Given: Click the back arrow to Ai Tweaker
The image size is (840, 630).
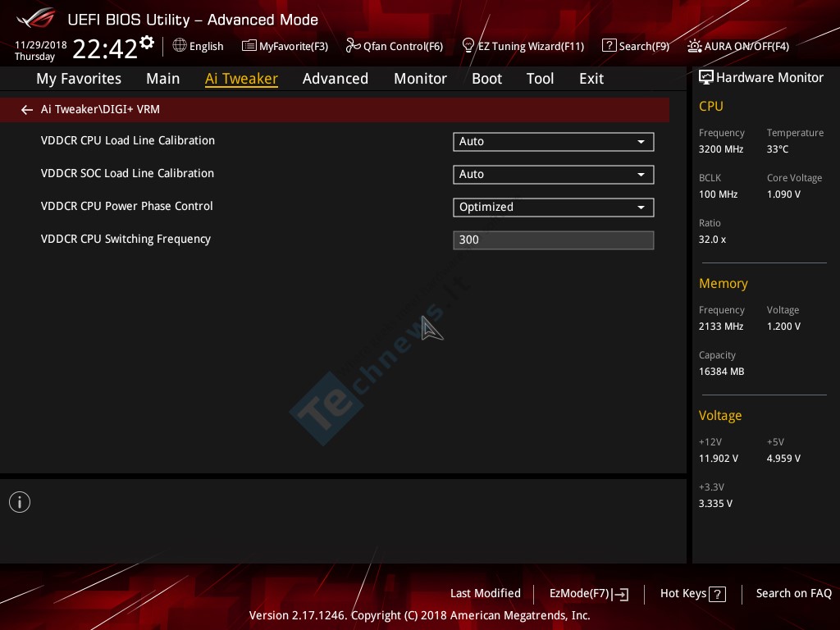Looking at the screenshot, I should coord(27,110).
